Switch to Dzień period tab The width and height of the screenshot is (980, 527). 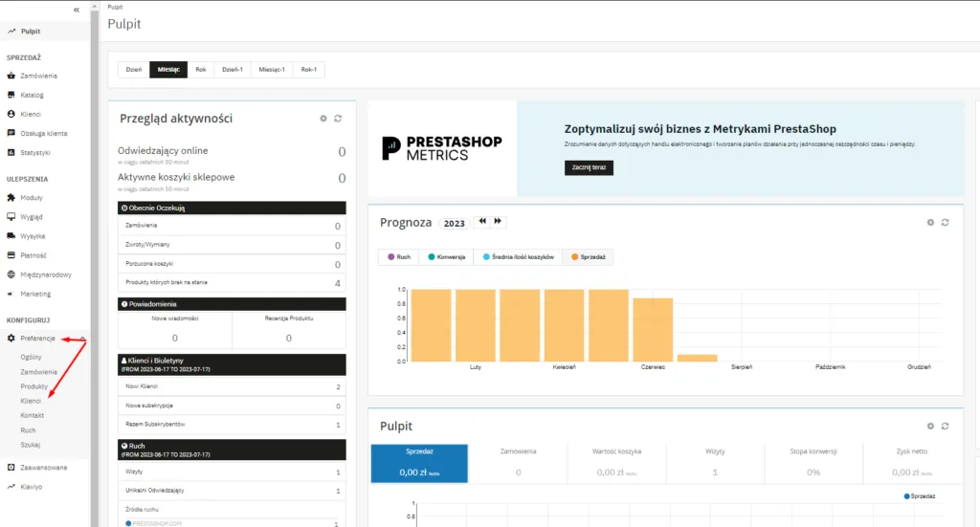click(134, 69)
